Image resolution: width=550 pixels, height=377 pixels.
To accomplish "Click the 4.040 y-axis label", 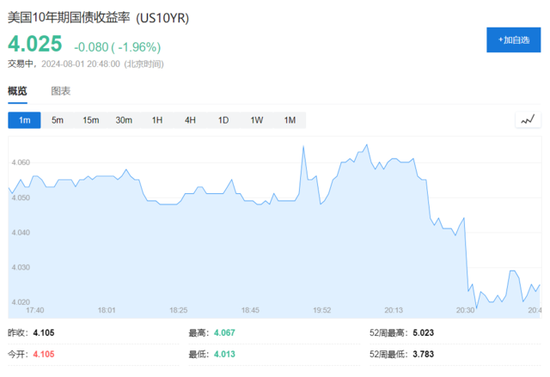I will point(21,232).
